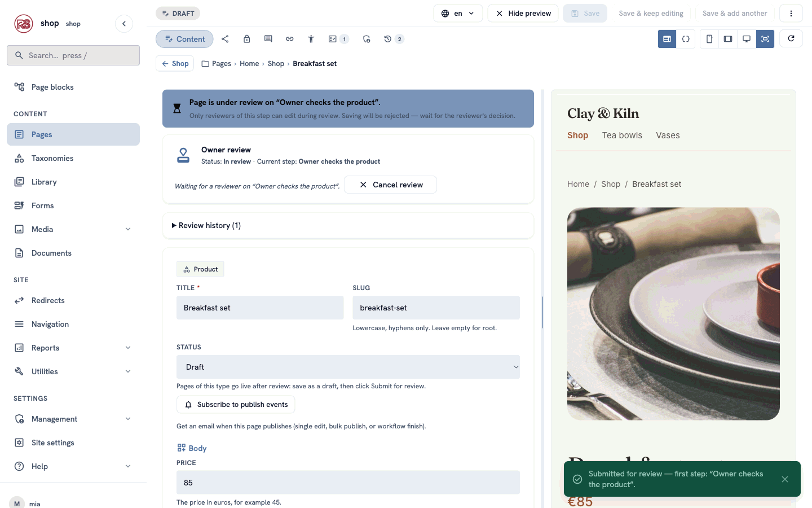Image resolution: width=812 pixels, height=508 pixels.
Task: Set preview to mobile phone size
Action: coord(709,39)
